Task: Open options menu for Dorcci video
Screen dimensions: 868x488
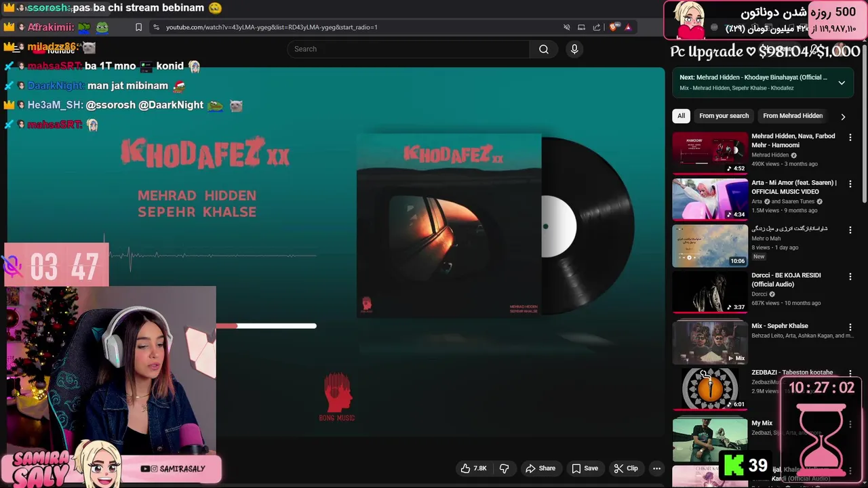Action: click(x=850, y=277)
